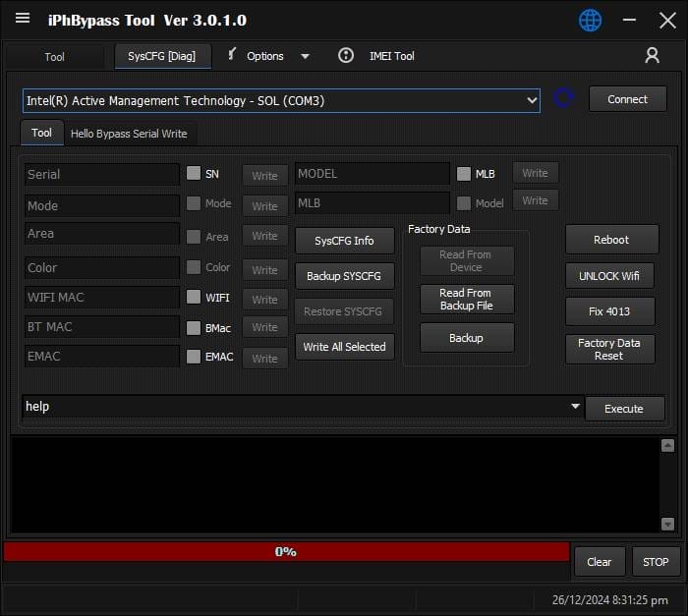
Task: Click the Execute button
Action: pyautogui.click(x=624, y=409)
